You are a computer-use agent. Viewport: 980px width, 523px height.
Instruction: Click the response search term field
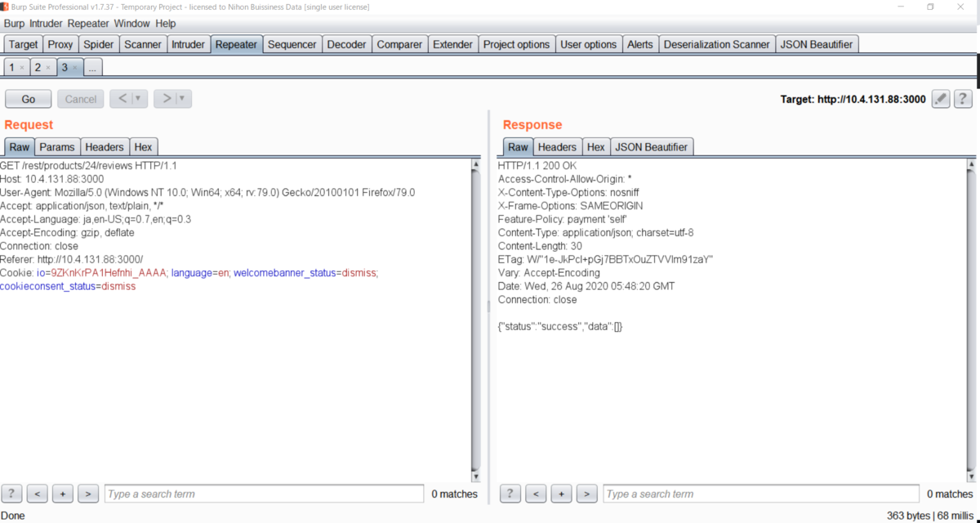tap(761, 494)
